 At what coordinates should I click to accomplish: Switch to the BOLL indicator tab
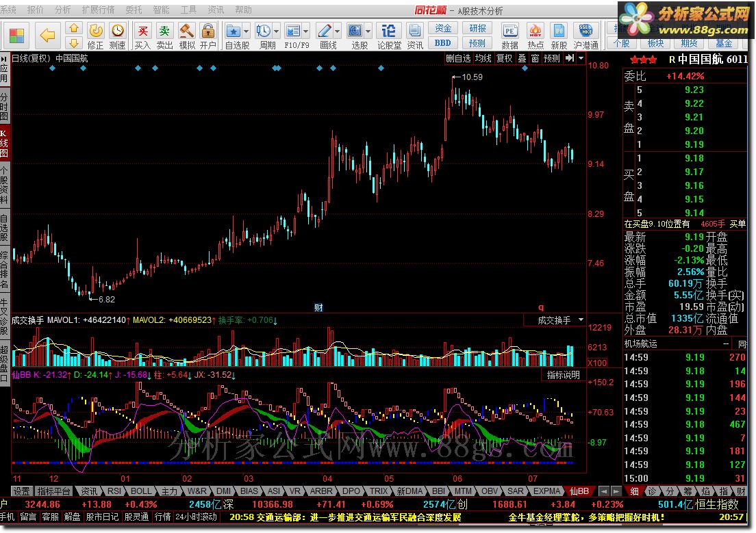coord(141,491)
